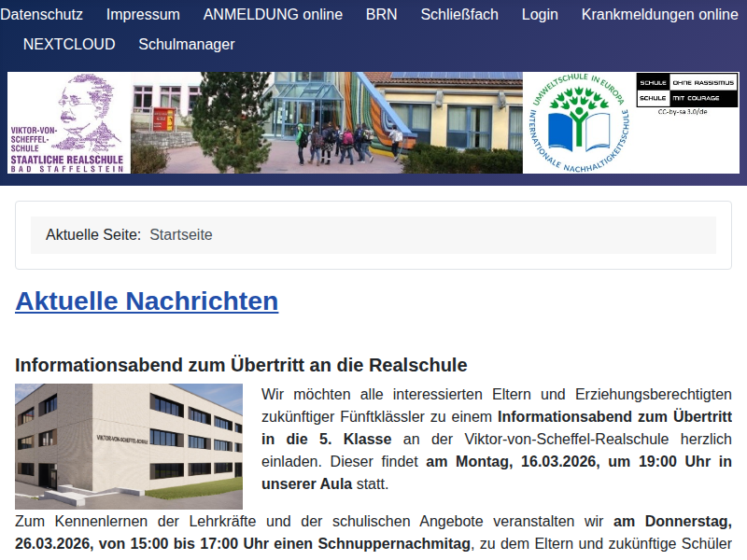Screen dimensions: 747x560
Task: Select the BRN menu entry
Action: click(381, 15)
